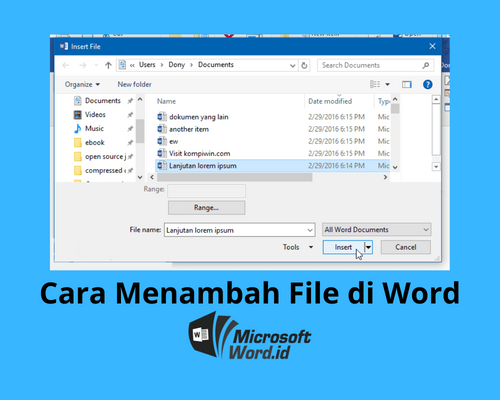Close the Insert File dialog
The image size is (500, 400).
(432, 46)
